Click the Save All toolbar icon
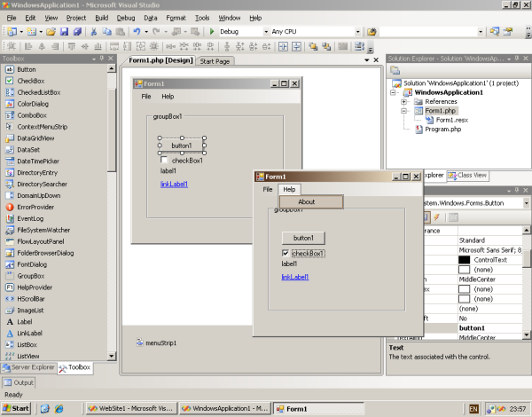Image resolution: width=532 pixels, height=417 pixels. click(x=77, y=32)
